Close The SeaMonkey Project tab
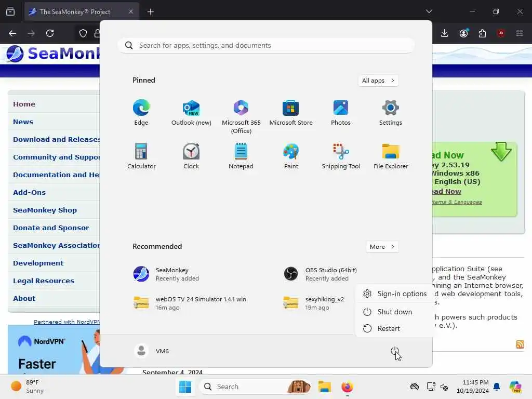Viewport: 532px width, 399px height. point(131,11)
